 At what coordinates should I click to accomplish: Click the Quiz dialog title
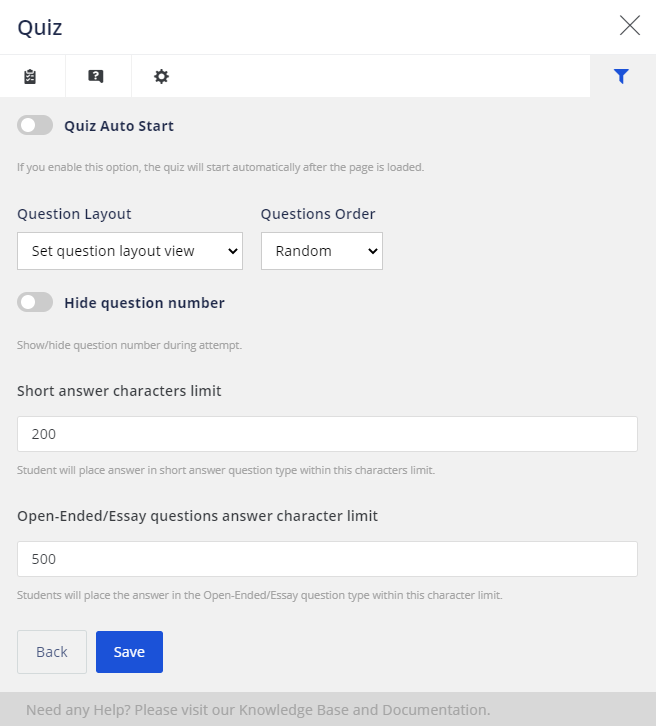tap(40, 27)
